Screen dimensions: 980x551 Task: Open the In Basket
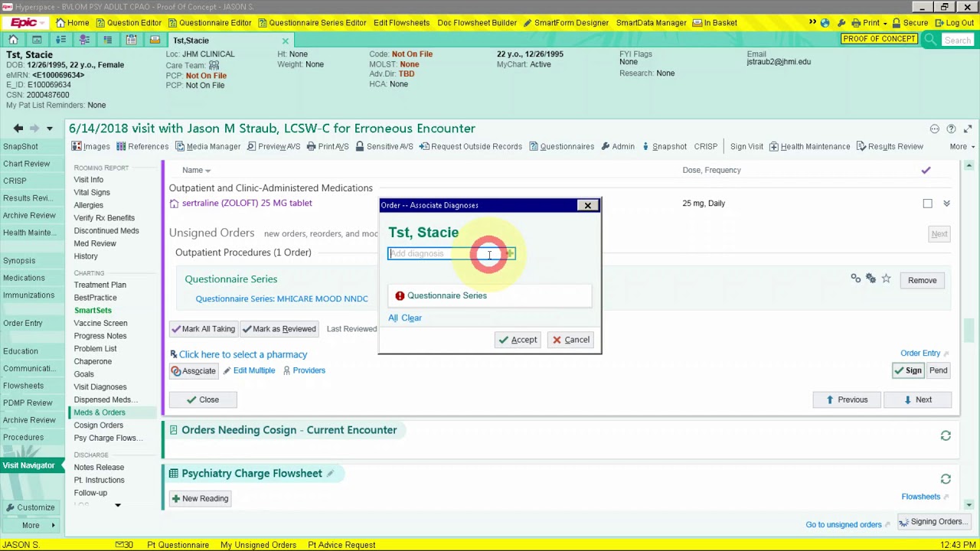tap(714, 23)
